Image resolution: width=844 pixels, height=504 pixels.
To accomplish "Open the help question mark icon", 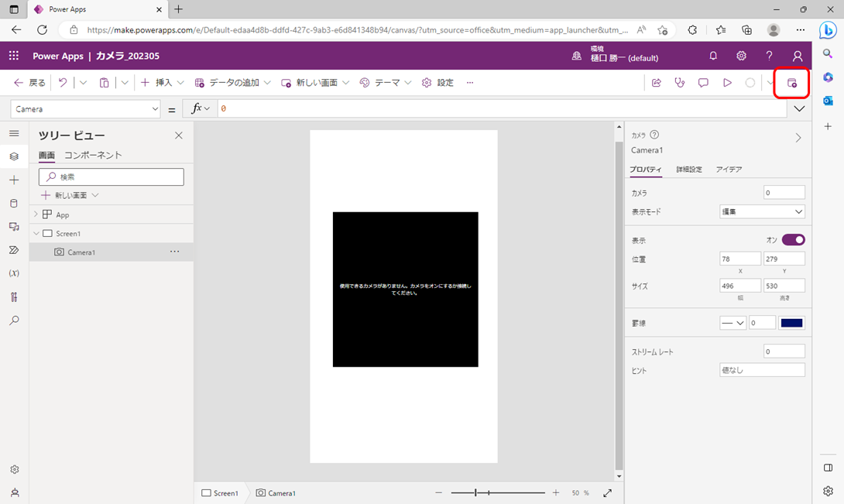I will (x=769, y=56).
